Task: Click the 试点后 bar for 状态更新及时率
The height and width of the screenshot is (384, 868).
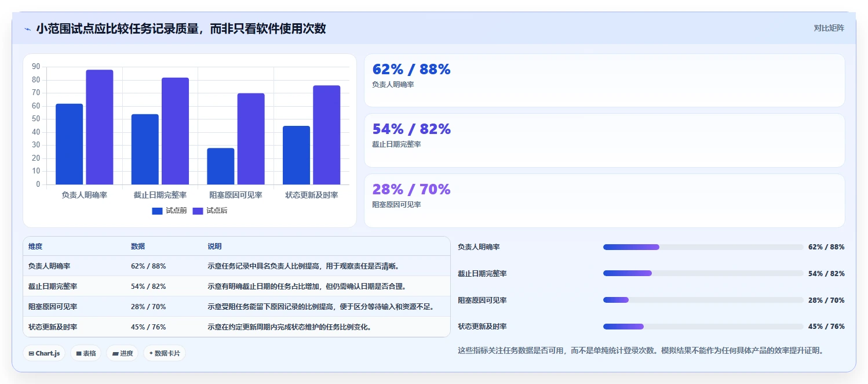Action: pyautogui.click(x=327, y=135)
